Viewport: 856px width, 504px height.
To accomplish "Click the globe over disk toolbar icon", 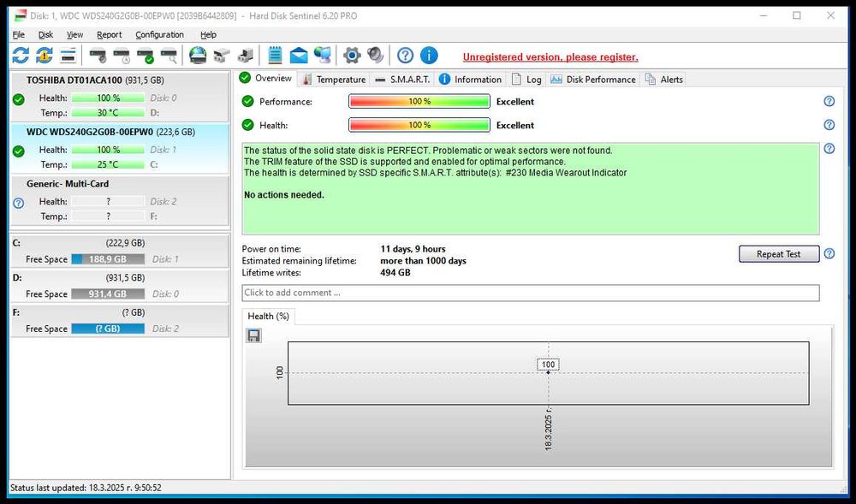I will coord(198,55).
